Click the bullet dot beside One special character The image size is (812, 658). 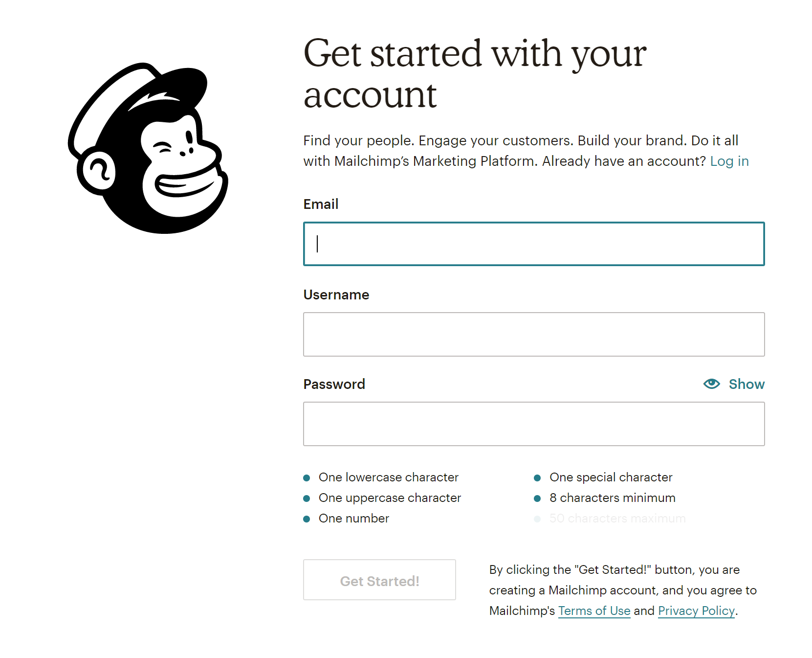click(x=537, y=478)
